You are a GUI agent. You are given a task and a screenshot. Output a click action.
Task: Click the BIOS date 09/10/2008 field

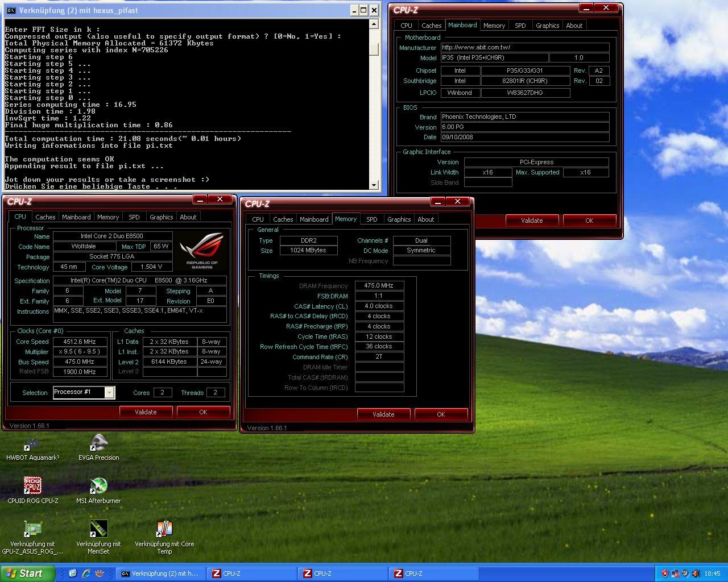[x=525, y=138]
